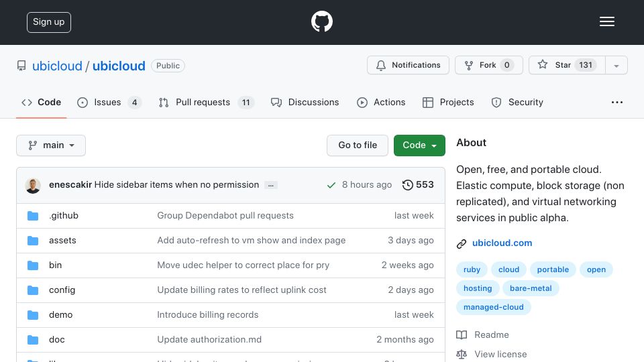The image size is (644, 362).
Task: Open the enescakir author link
Action: click(x=70, y=185)
